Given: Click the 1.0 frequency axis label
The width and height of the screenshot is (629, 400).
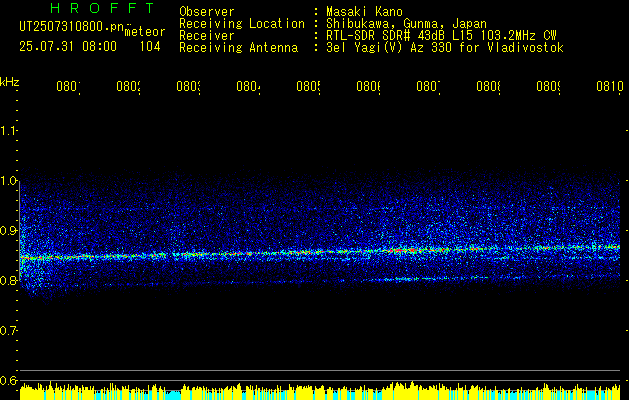Looking at the screenshot, I should click(8, 181).
